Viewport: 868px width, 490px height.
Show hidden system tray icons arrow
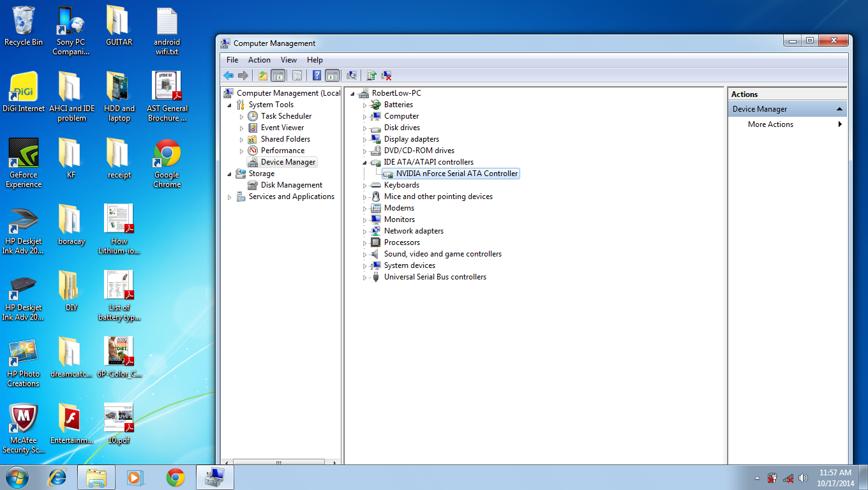pos(757,477)
